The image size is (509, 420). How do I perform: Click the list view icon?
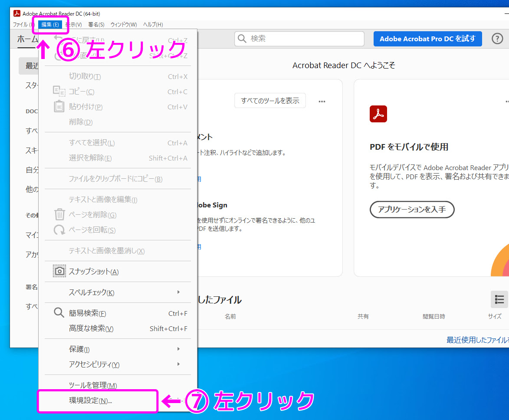(x=499, y=299)
